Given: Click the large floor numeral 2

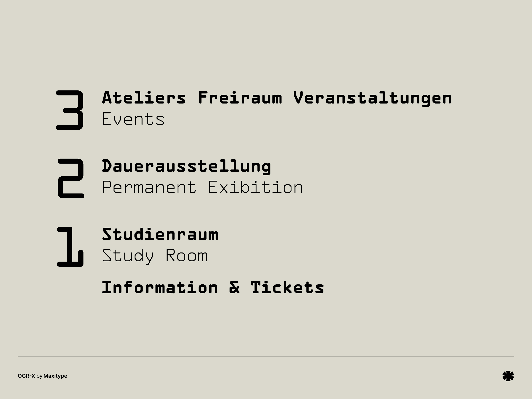Looking at the screenshot, I should 71,178.
